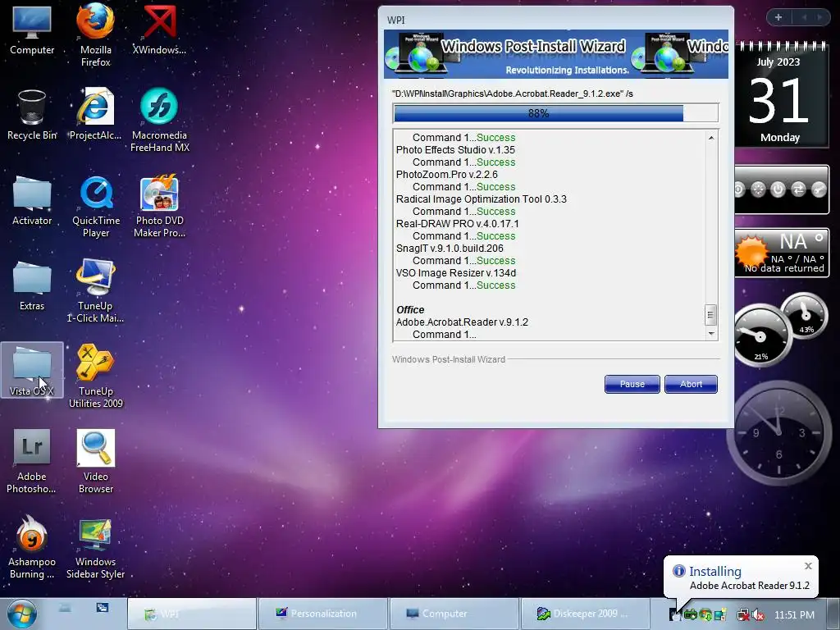Click the power icon in the sidebar control gadget

[778, 189]
